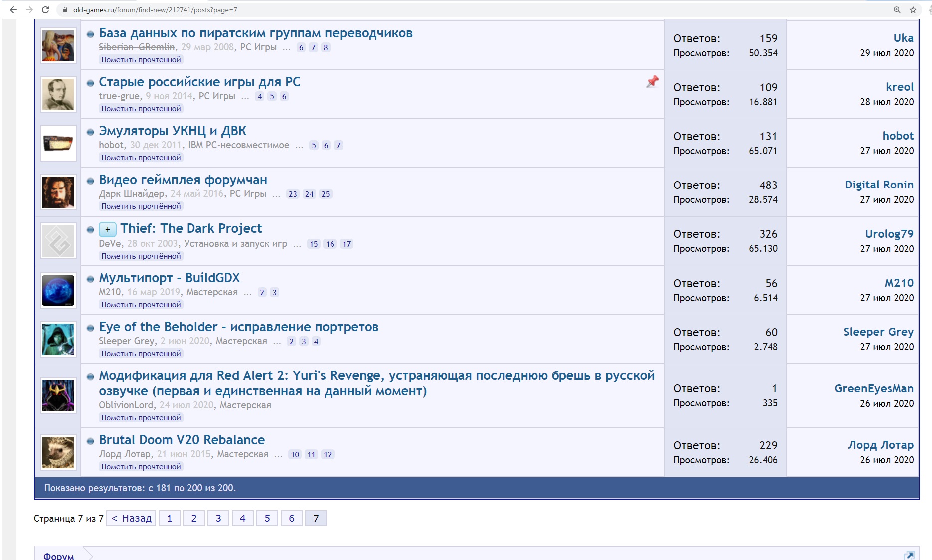The width and height of the screenshot is (932, 560).
Task: Open Лорд Лотар's hedgehog avatar
Action: pyautogui.click(x=58, y=452)
